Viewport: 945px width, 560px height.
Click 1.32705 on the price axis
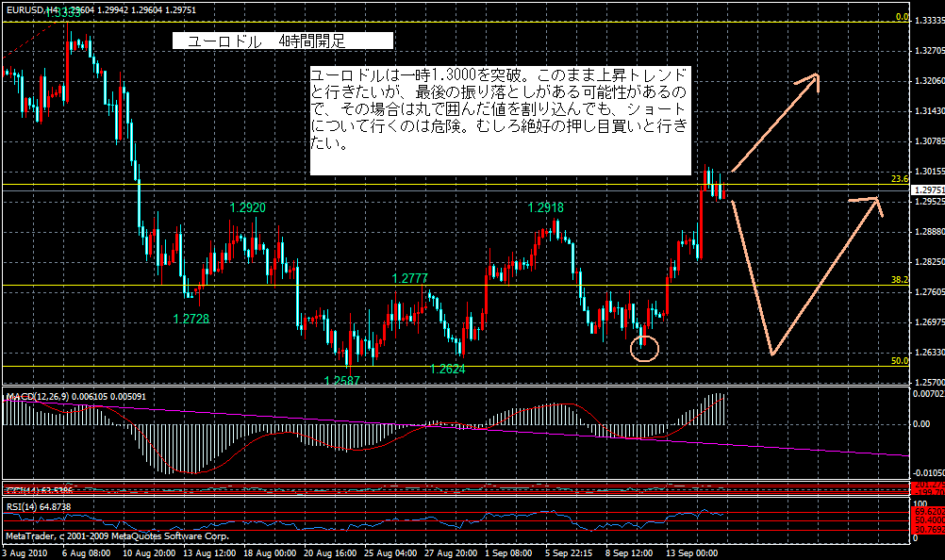[929, 51]
